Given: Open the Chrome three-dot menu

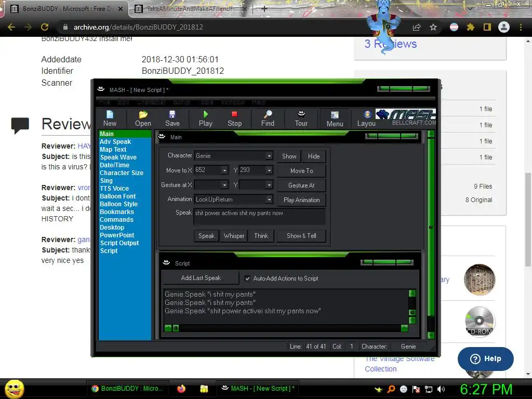Looking at the screenshot, I should [521, 27].
